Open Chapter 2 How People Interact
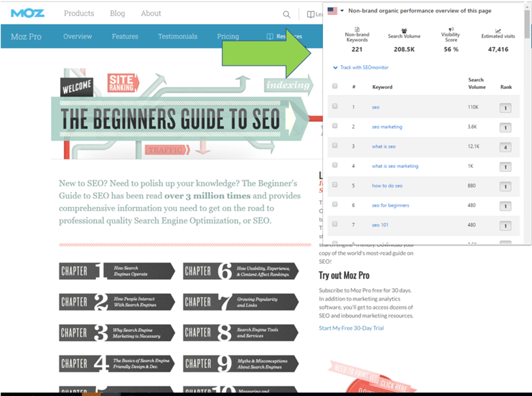The width and height of the screenshot is (532, 396). tap(117, 302)
